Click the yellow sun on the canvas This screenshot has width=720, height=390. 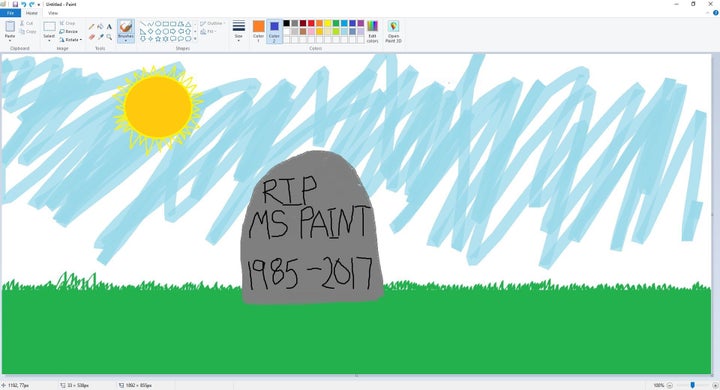pos(158,107)
